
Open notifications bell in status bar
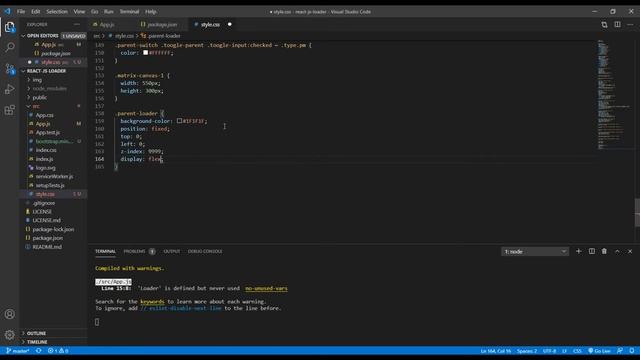(x=632, y=351)
